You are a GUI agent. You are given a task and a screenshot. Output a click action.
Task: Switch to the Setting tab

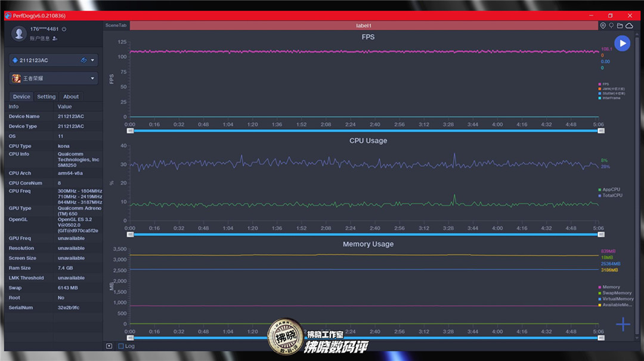[46, 97]
